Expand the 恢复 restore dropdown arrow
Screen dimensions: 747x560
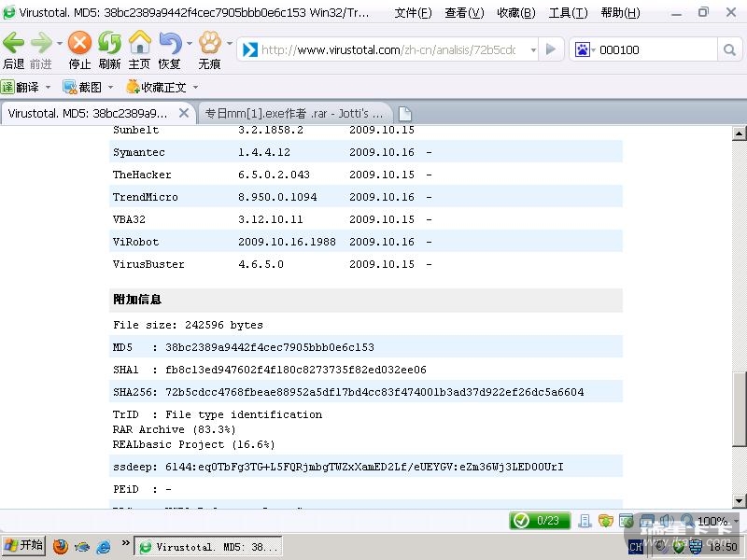pos(190,44)
